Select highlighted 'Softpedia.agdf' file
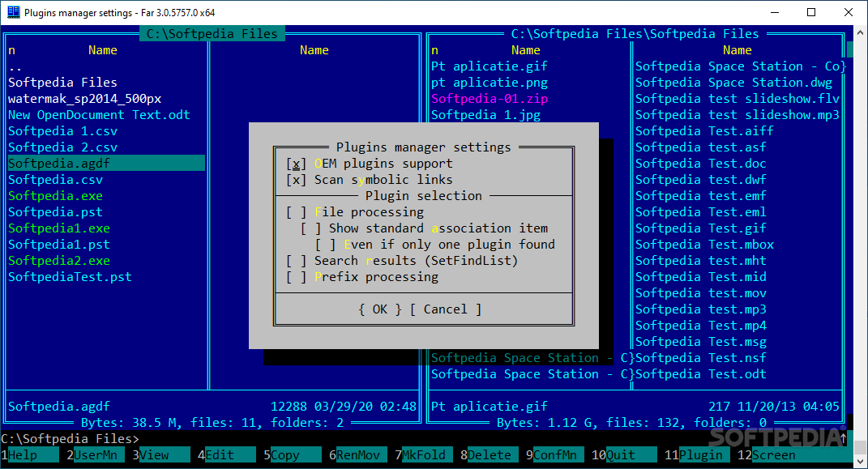Viewport: 868px width, 469px height. coord(105,164)
